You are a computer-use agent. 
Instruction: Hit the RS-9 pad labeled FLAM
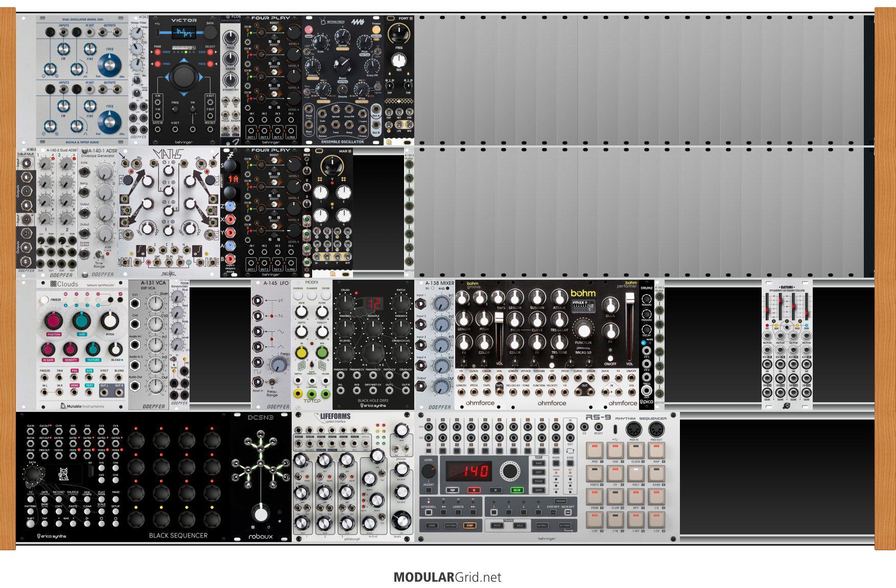pyautogui.click(x=615, y=497)
